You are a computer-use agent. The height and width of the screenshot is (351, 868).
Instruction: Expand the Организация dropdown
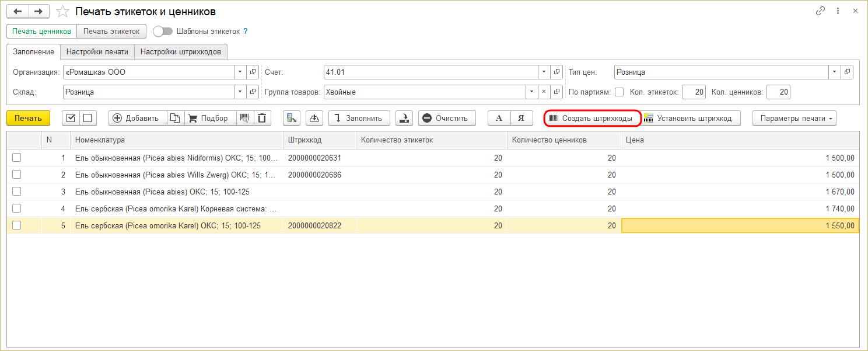[240, 72]
